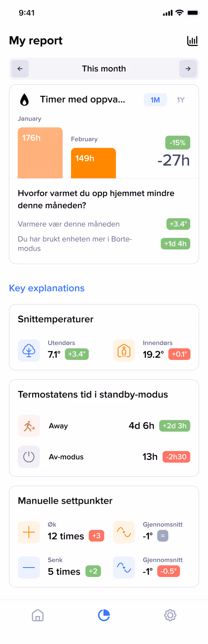Tap the Av-modus power icon
Viewport: 208px width, 644px height.
click(29, 457)
